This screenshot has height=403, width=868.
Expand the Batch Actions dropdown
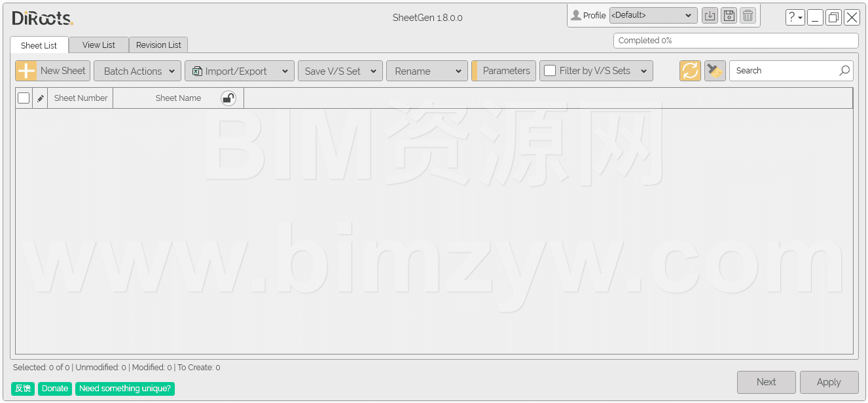[x=137, y=71]
